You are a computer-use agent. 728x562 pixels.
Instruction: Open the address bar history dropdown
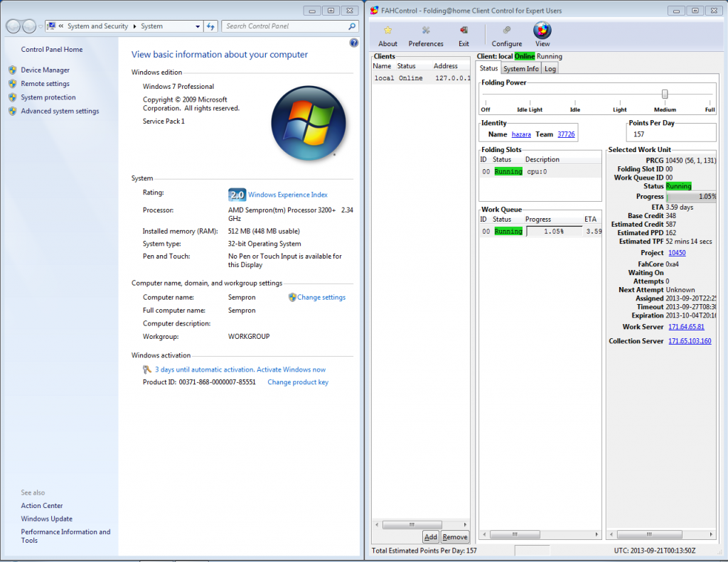(198, 26)
